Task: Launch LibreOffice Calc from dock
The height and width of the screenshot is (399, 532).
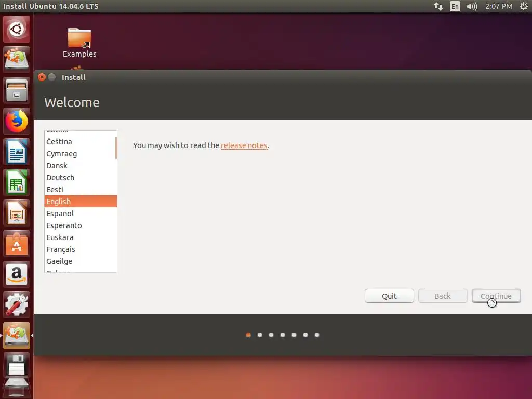Action: 17,182
